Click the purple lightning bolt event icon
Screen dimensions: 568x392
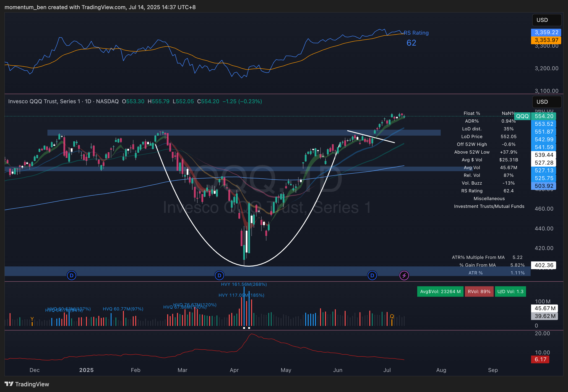pos(404,275)
